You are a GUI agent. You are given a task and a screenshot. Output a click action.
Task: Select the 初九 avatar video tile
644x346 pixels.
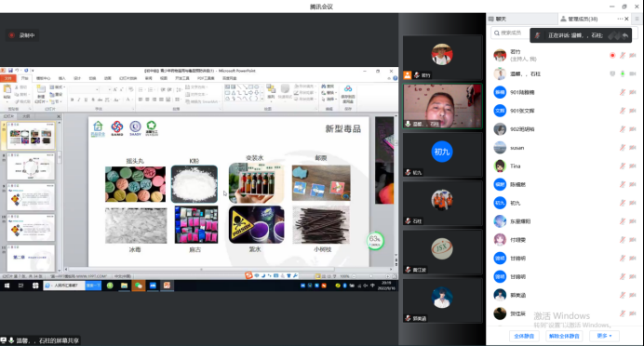tap(442, 154)
